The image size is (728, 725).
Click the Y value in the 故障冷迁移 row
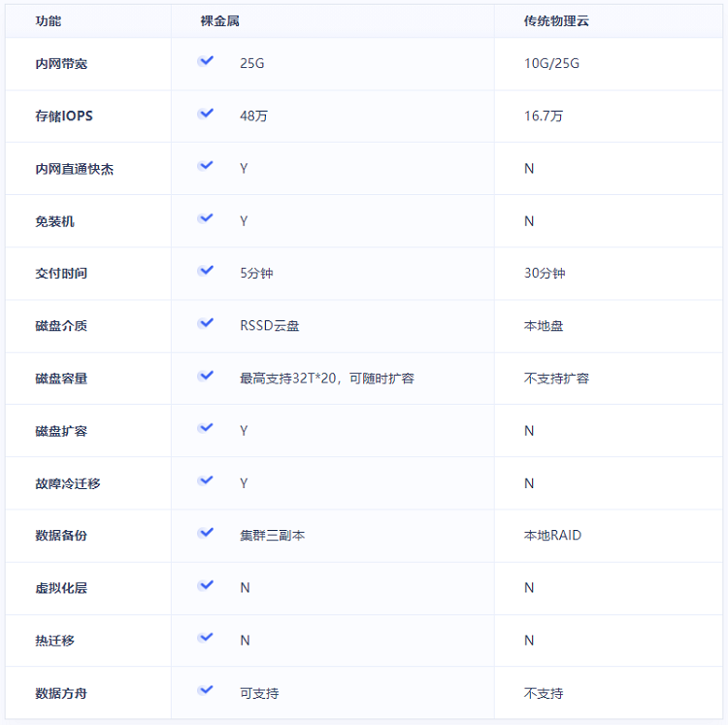pos(244,483)
